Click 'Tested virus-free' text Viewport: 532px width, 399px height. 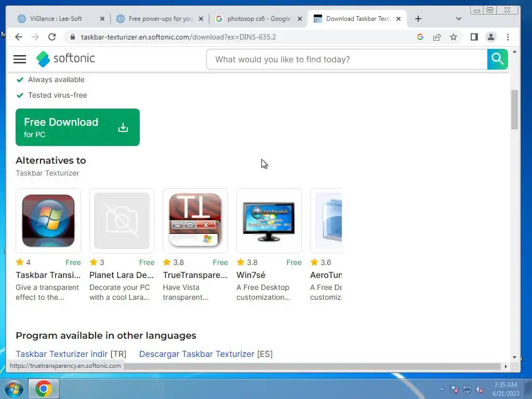pyautogui.click(x=58, y=96)
